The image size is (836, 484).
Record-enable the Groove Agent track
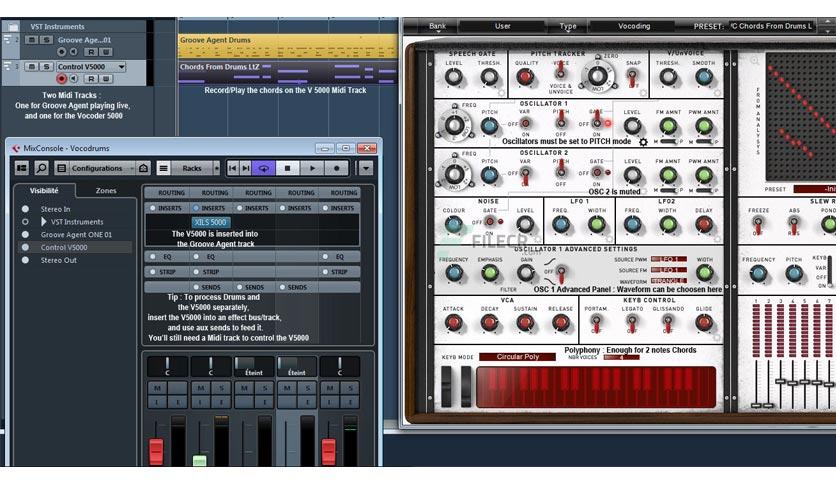tap(62, 52)
